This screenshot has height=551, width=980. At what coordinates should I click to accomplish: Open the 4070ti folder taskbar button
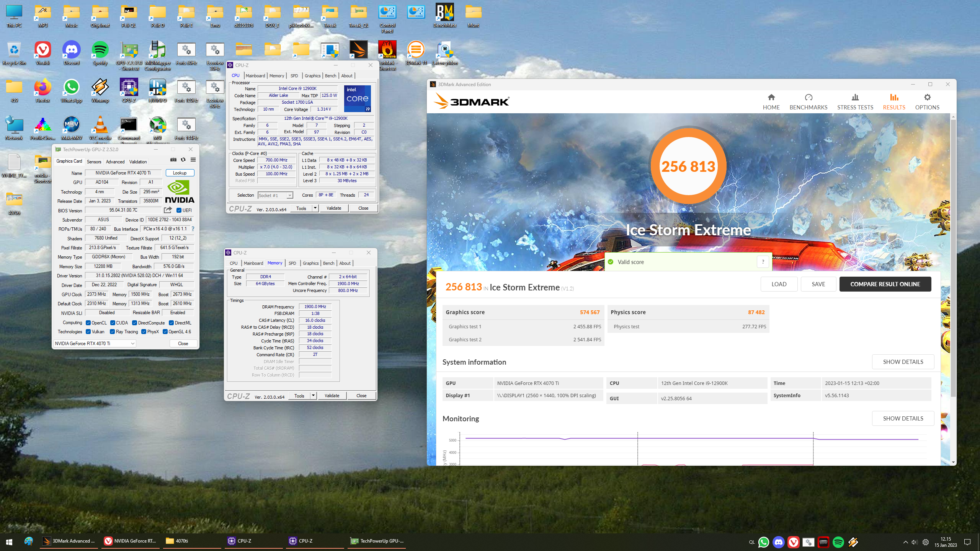pos(191,541)
